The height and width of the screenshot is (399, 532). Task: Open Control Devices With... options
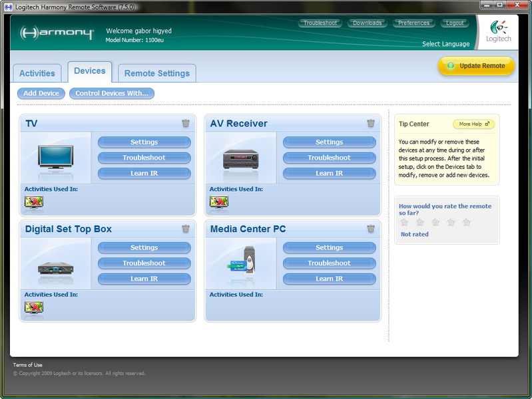112,94
